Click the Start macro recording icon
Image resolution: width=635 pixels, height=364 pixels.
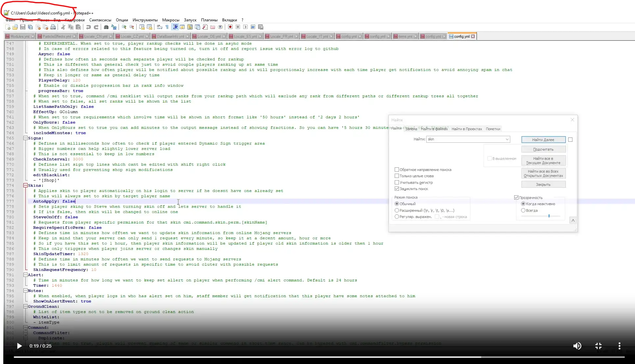(230, 27)
